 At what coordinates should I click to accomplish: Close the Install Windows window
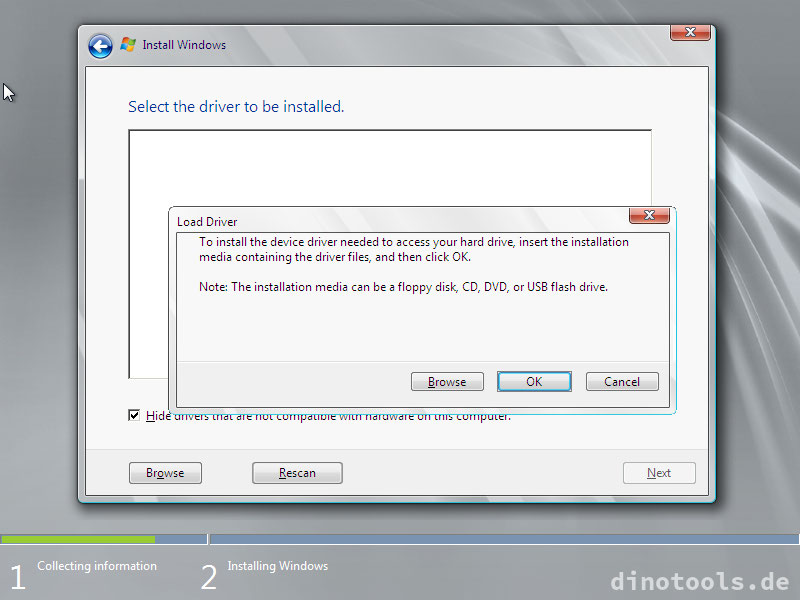click(690, 32)
